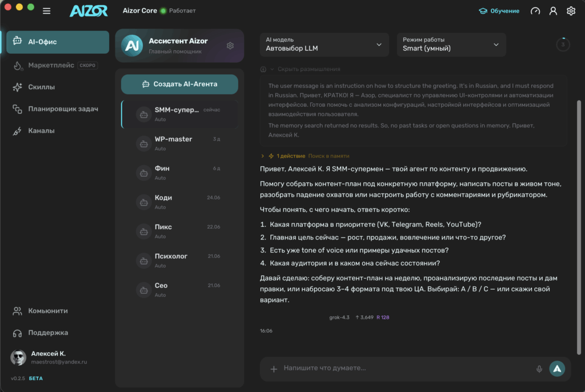
Task: Open the hamburger menu icon
Action: tap(47, 11)
